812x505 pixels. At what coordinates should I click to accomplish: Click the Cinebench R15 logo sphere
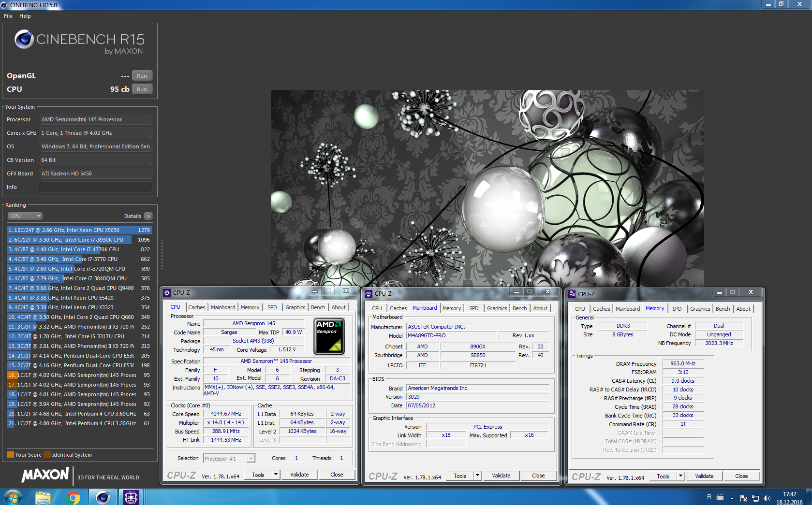(24, 40)
